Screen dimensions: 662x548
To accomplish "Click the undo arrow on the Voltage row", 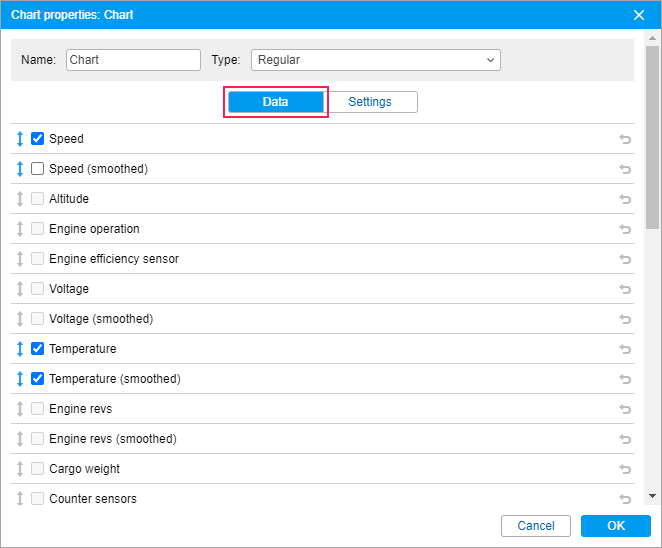I will click(625, 289).
